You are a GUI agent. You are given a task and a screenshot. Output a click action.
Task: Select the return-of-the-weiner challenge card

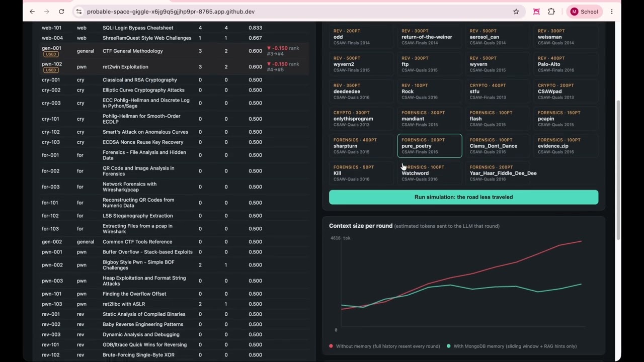click(430, 37)
